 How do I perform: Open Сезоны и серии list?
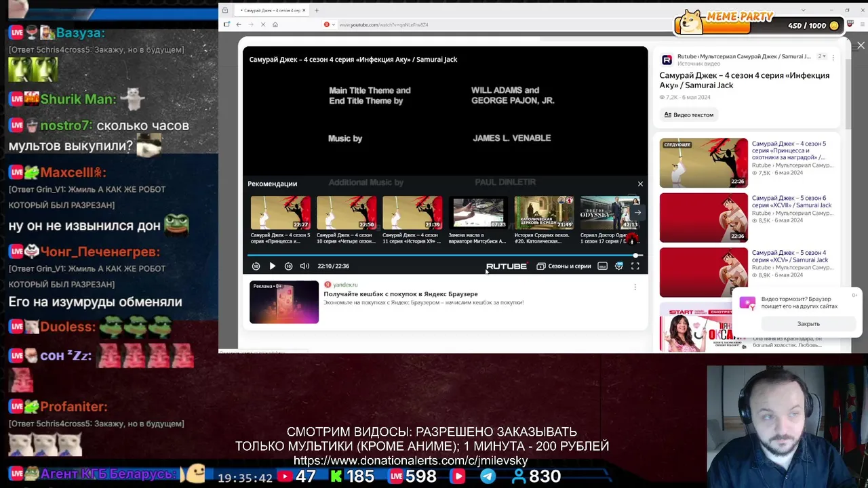click(564, 266)
